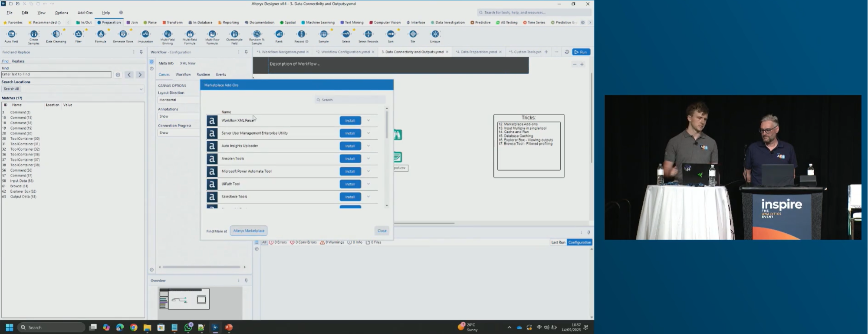Select the Unique tool icon
868x334 pixels.
(435, 34)
